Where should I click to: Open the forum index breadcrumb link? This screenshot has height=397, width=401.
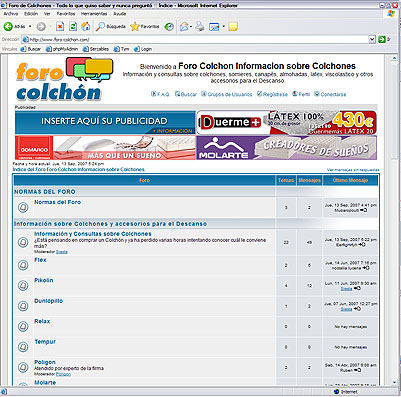coord(79,169)
